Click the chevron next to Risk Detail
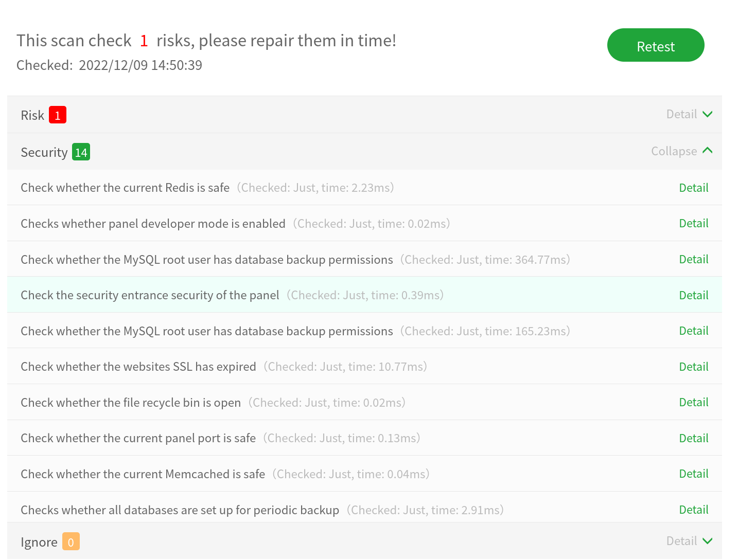Viewport: 738px width, 560px height. pyautogui.click(x=708, y=114)
